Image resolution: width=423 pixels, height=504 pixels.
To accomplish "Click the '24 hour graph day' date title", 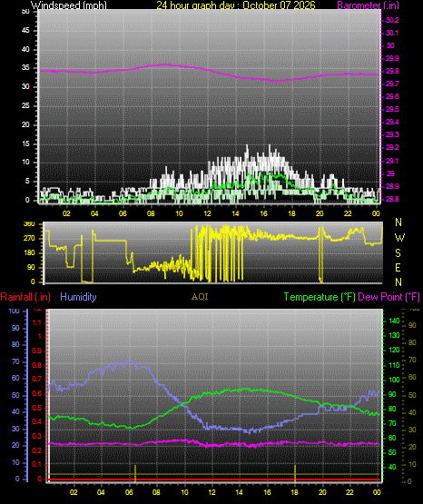I will pos(236,5).
